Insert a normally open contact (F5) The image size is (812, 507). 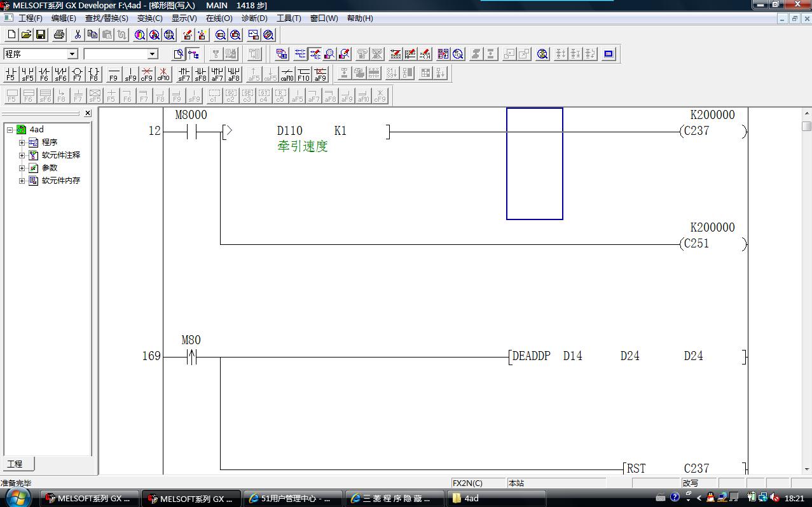point(11,74)
